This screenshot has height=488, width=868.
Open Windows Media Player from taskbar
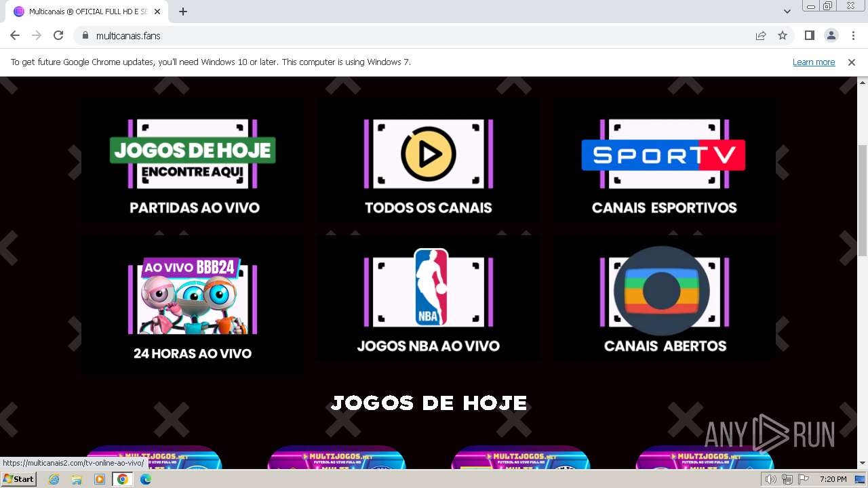click(x=100, y=479)
